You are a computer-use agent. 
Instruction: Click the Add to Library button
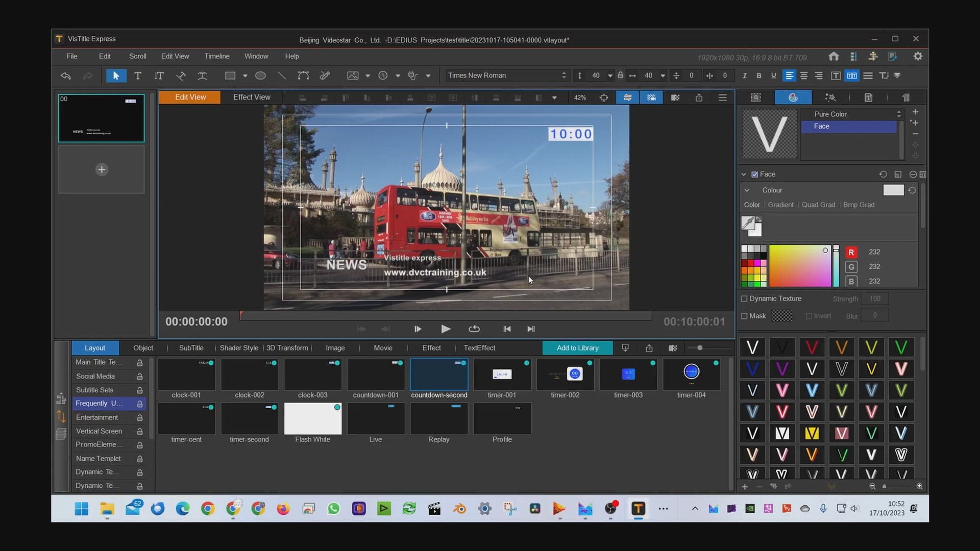(x=577, y=348)
